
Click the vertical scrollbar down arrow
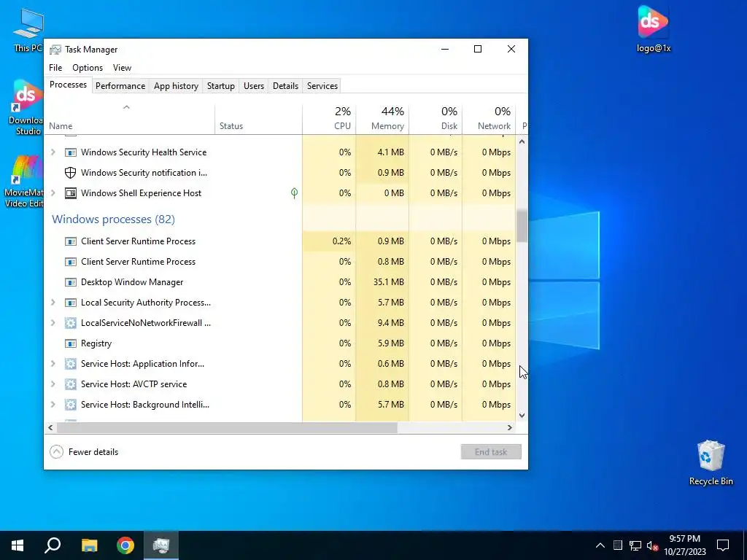[522, 415]
